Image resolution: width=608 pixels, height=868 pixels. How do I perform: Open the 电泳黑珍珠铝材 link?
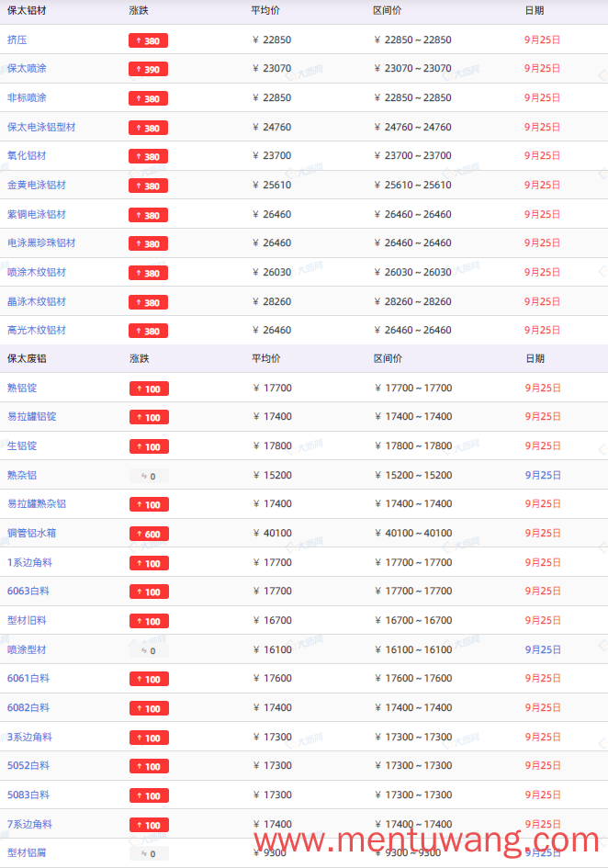click(41, 243)
